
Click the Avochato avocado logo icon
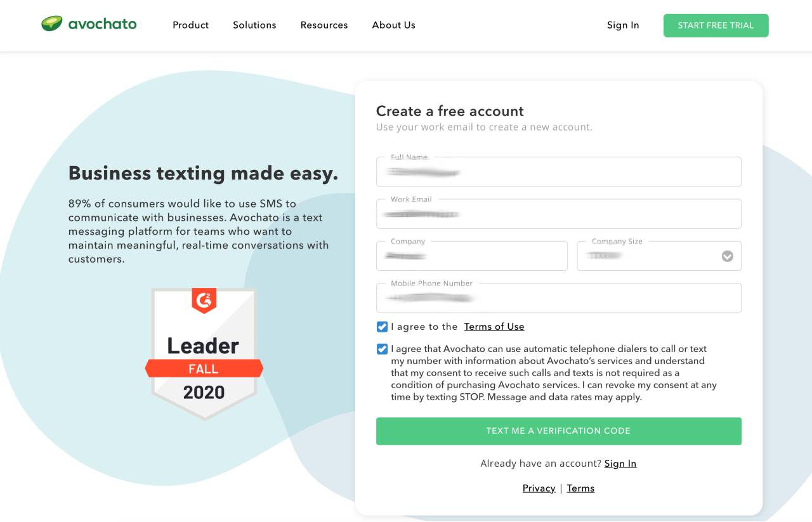[x=52, y=24]
